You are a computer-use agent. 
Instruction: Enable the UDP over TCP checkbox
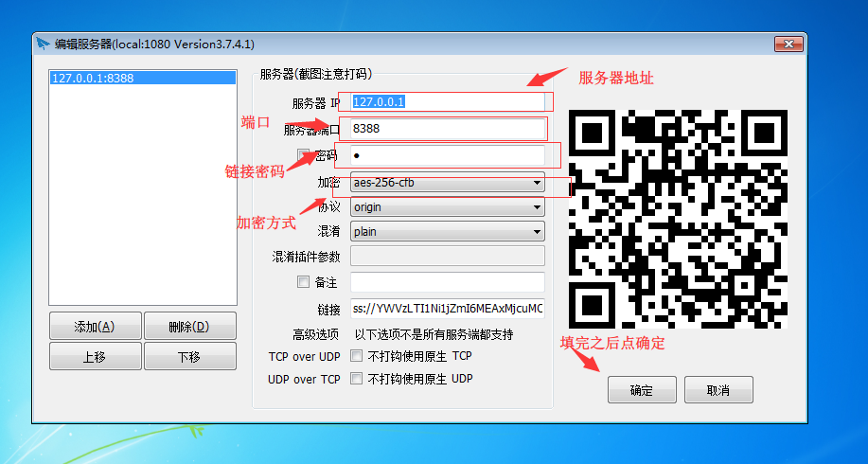(x=357, y=379)
